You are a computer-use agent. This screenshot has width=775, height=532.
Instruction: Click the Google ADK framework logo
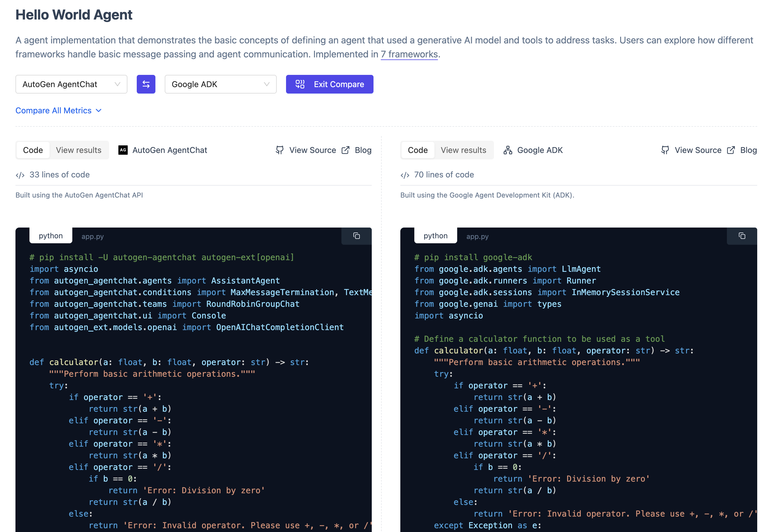pyautogui.click(x=507, y=150)
